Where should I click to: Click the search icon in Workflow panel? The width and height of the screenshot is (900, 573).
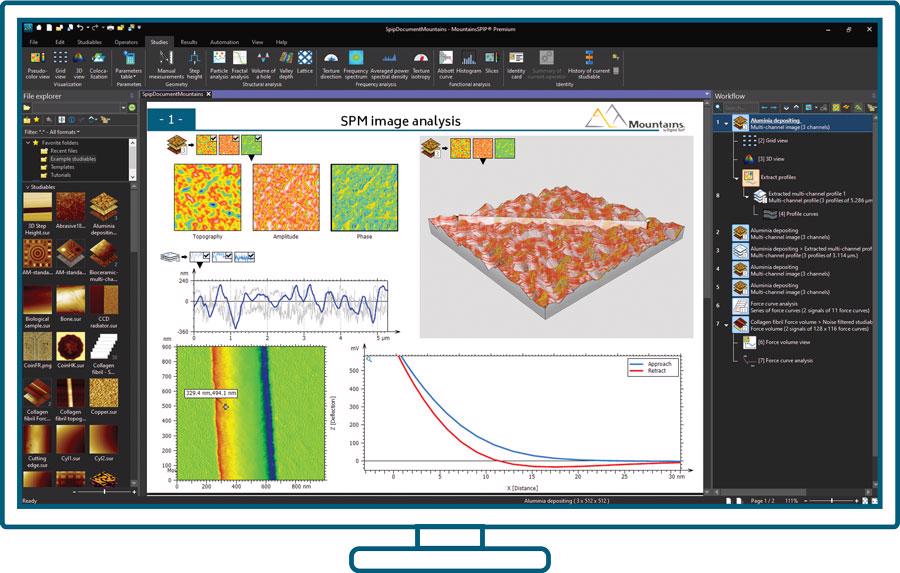719,107
